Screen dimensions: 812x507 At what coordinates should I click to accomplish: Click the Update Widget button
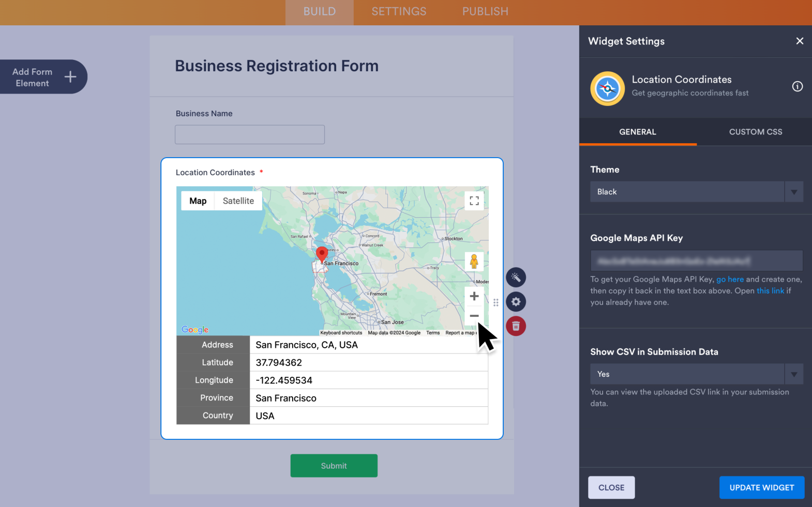761,487
